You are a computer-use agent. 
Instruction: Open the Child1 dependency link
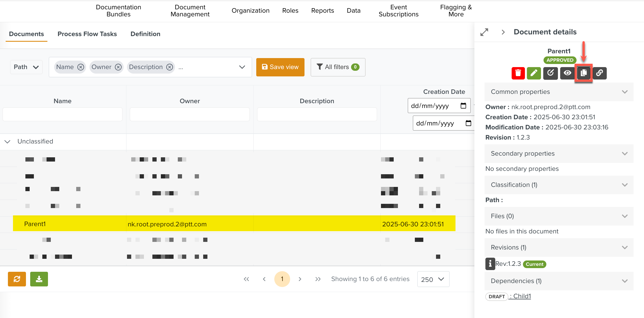522,296
